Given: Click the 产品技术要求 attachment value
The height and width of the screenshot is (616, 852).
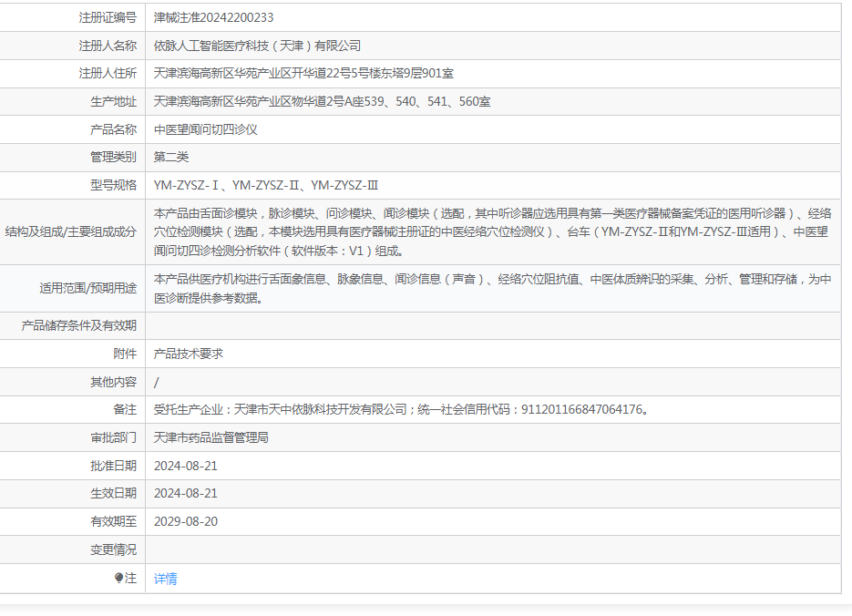Looking at the screenshot, I should click(x=189, y=354).
